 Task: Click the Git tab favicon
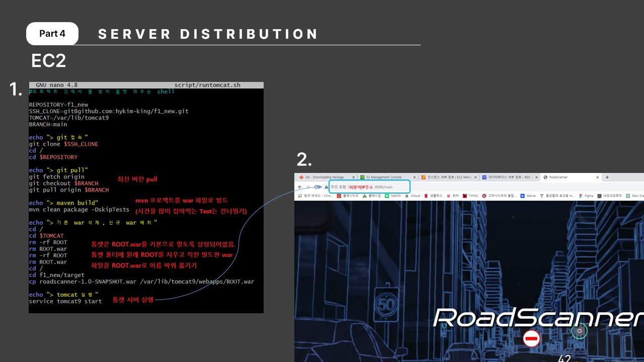pyautogui.click(x=301, y=177)
